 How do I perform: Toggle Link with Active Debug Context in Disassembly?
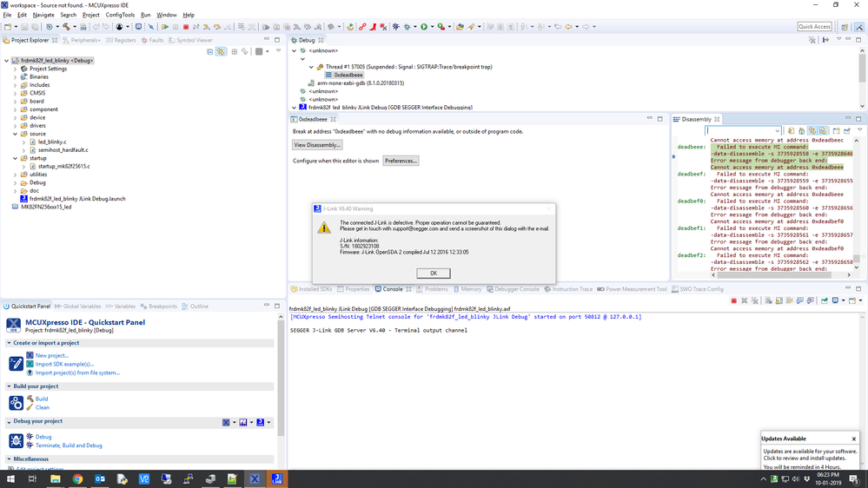coord(812,130)
